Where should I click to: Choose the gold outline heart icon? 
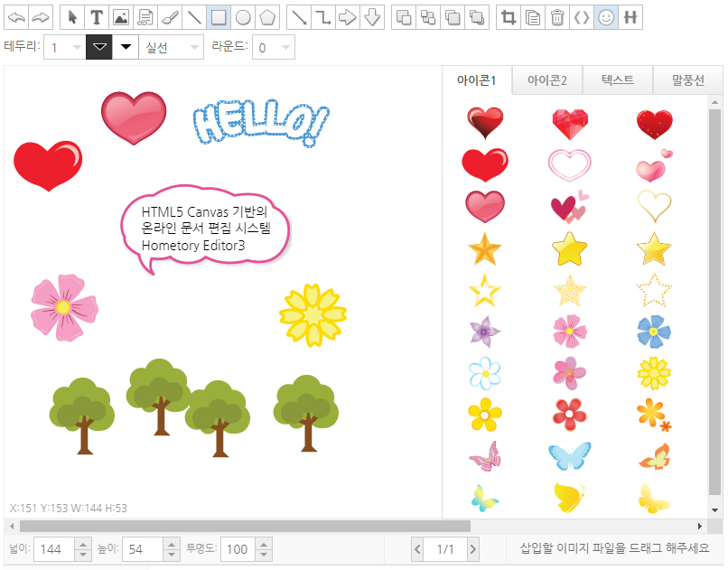click(654, 206)
